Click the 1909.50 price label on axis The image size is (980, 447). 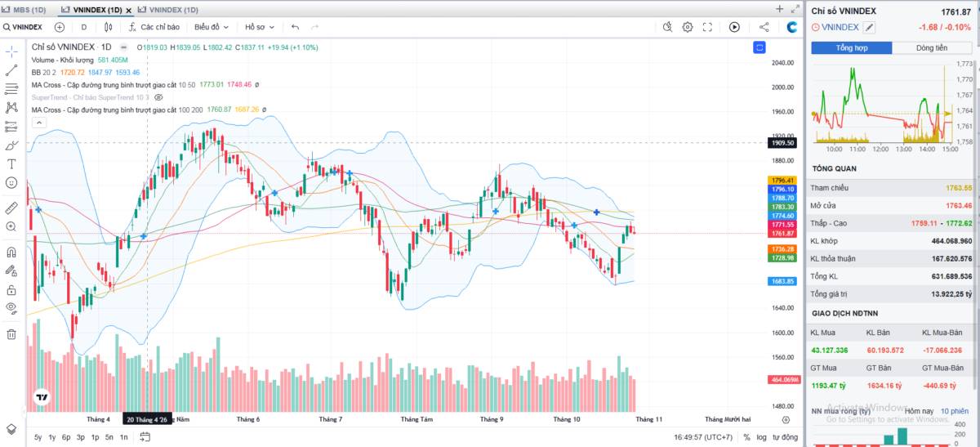(784, 142)
